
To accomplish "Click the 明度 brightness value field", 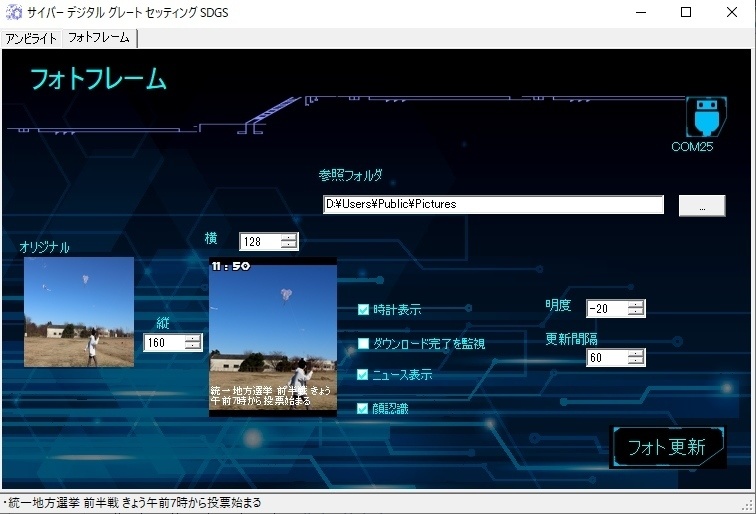I will [x=608, y=309].
